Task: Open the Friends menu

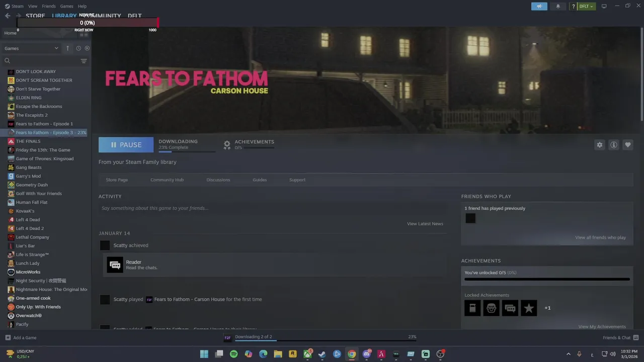Action: pyautogui.click(x=49, y=6)
